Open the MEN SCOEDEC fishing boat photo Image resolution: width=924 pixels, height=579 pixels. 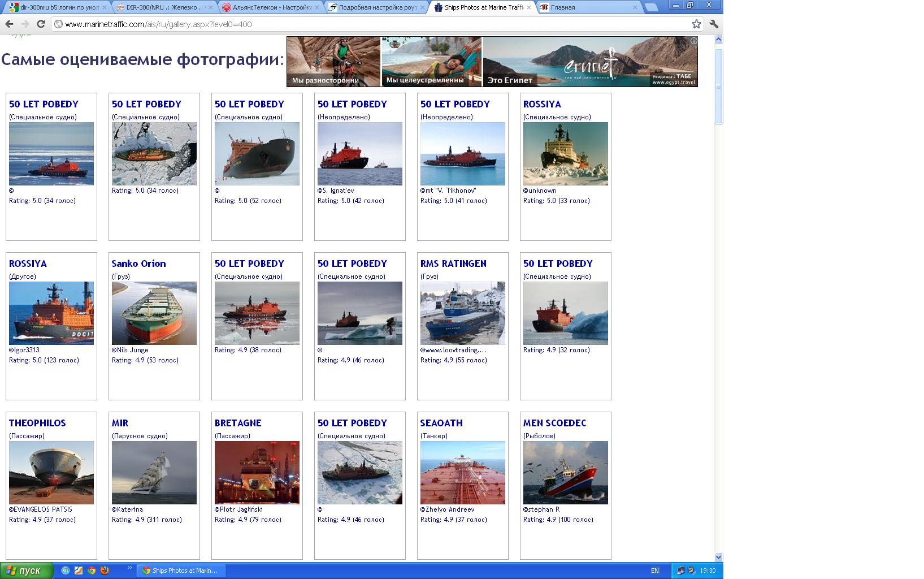565,473
